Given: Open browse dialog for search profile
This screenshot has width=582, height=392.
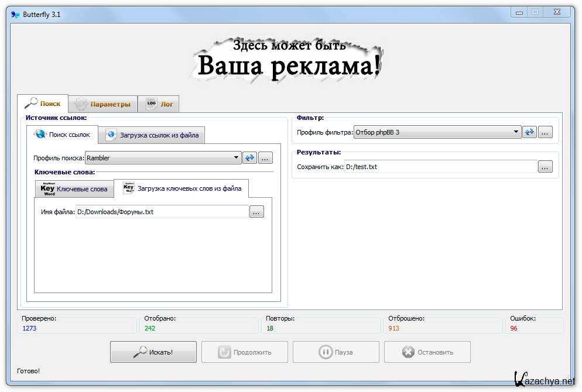Looking at the screenshot, I should (x=265, y=158).
